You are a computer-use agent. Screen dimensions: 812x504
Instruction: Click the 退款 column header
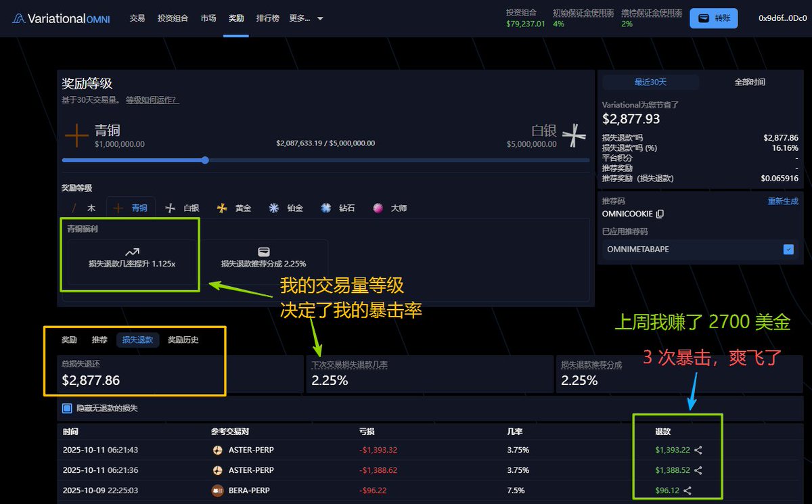(662, 431)
